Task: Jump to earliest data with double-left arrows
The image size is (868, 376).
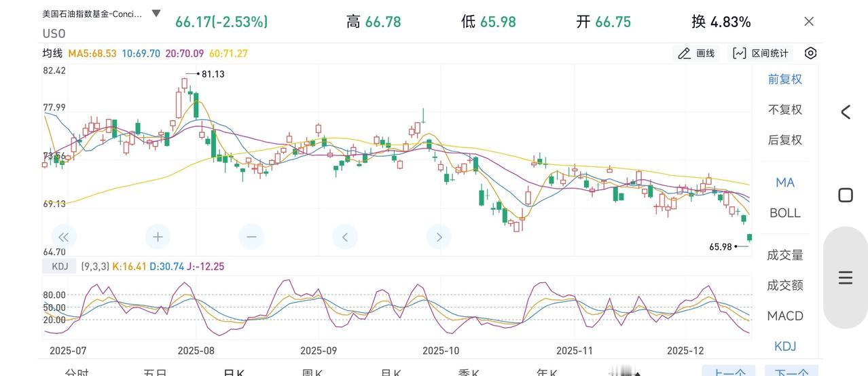Action: 64,237
